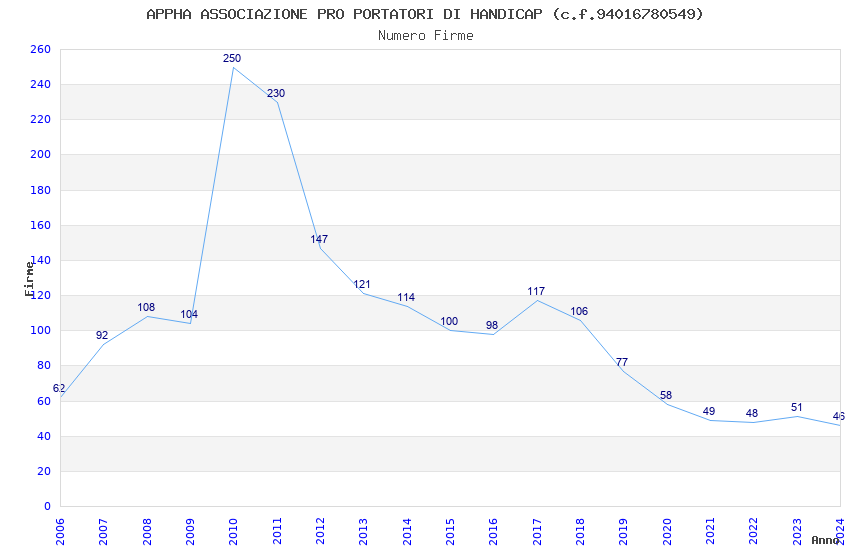Select the 2008 x-axis year label

(146, 532)
